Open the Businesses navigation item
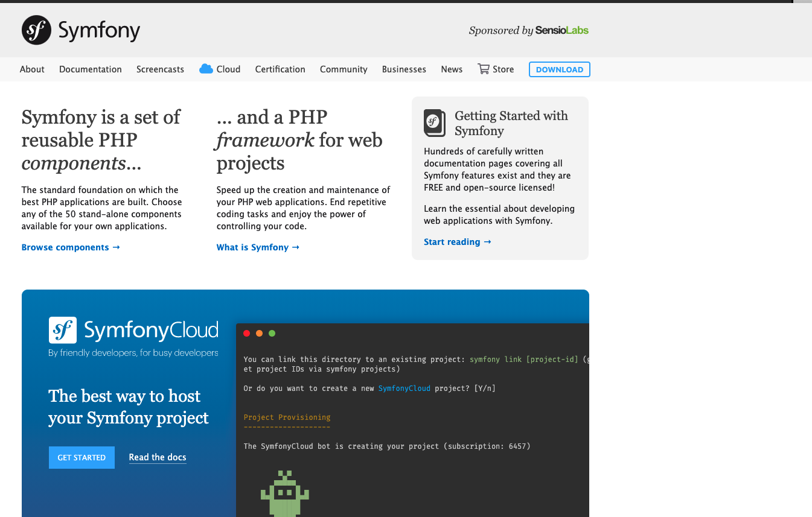812x517 pixels. pyautogui.click(x=404, y=69)
